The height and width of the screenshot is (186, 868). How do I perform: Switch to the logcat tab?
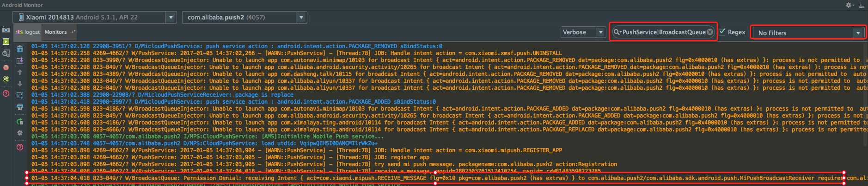pos(28,32)
